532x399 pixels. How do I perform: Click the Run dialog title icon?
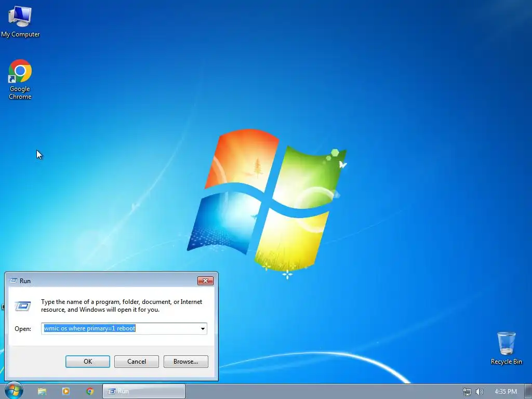14,281
